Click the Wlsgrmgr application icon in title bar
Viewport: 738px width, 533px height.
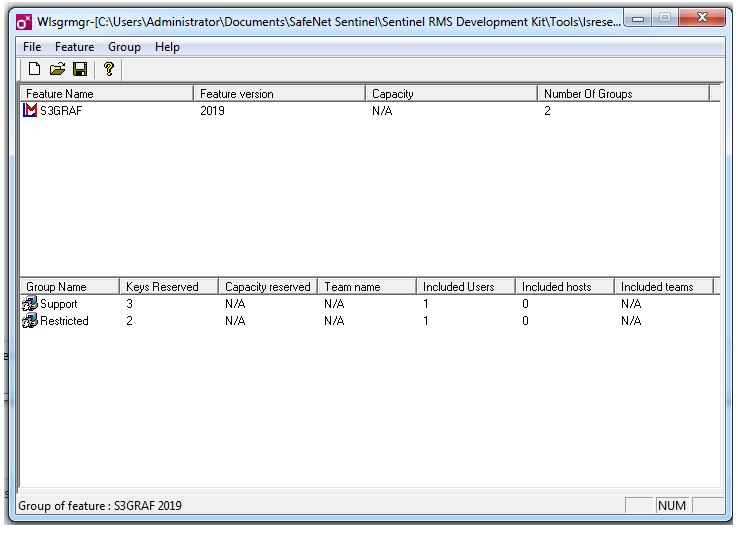pos(24,22)
